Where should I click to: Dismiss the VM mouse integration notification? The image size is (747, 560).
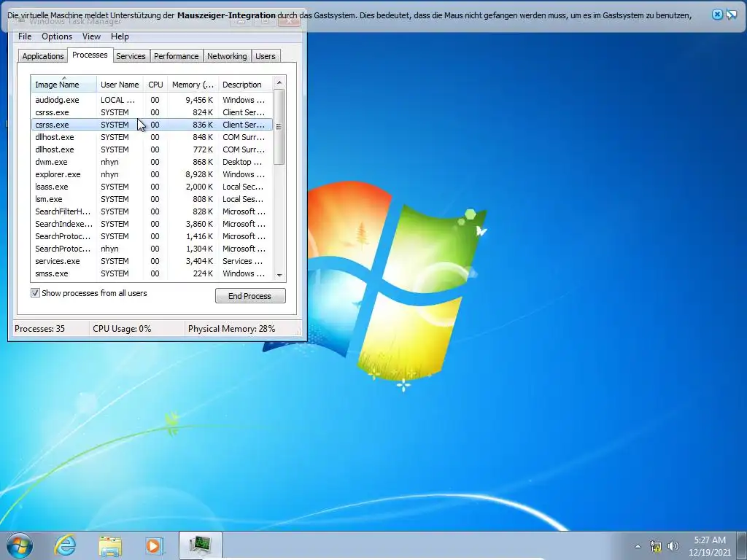(717, 15)
